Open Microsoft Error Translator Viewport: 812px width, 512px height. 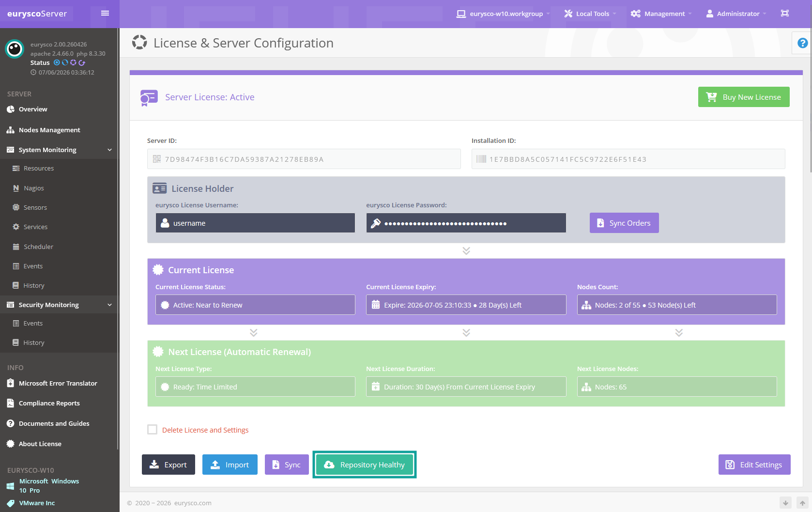[x=59, y=383]
